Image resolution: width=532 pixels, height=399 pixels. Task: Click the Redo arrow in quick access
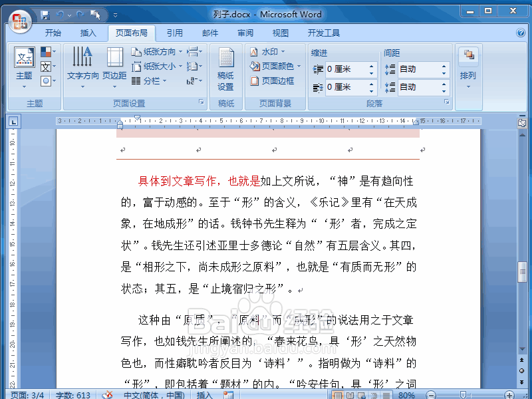80,15
